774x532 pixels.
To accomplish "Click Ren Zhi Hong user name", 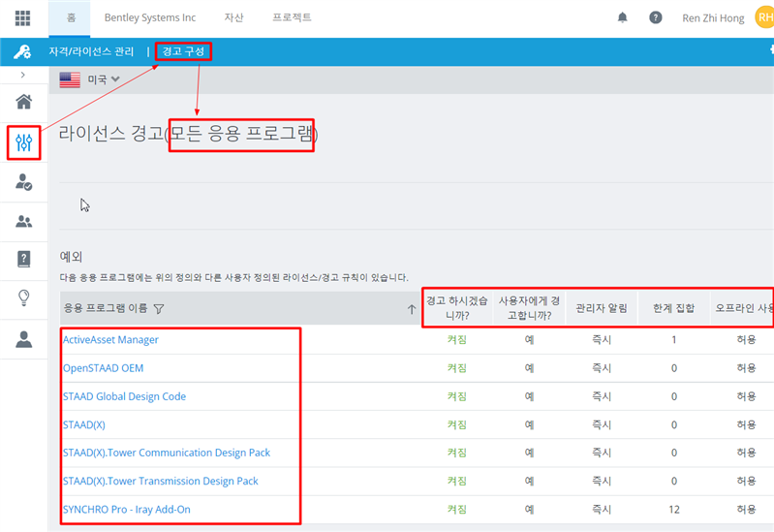I will tap(713, 18).
